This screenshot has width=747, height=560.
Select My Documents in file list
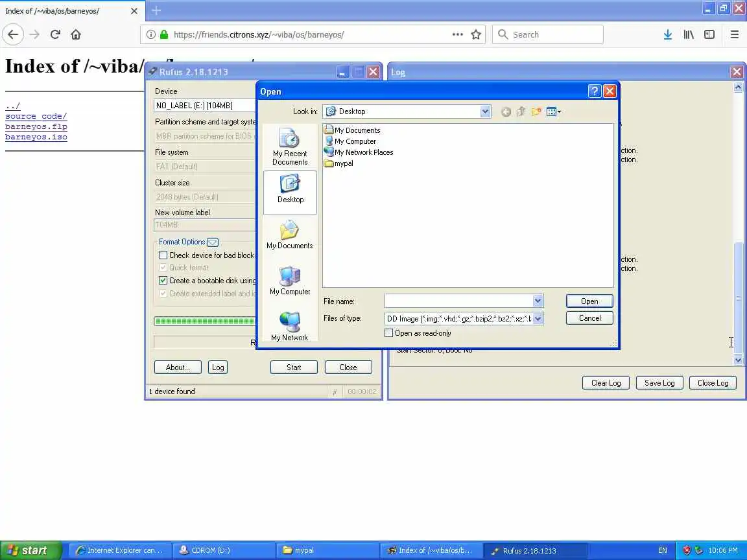click(352, 130)
